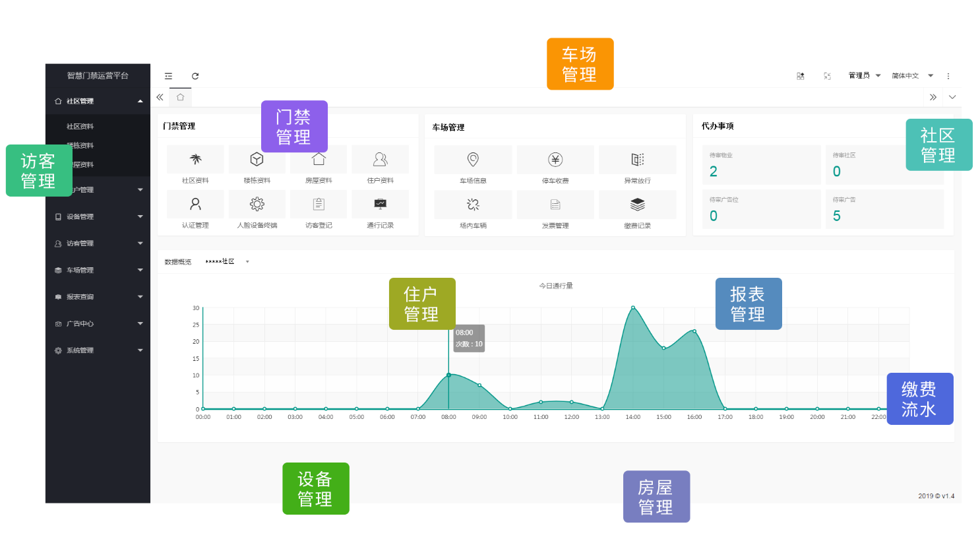
Task: Select the 通行记录 shortcut icon
Action: 380,205
